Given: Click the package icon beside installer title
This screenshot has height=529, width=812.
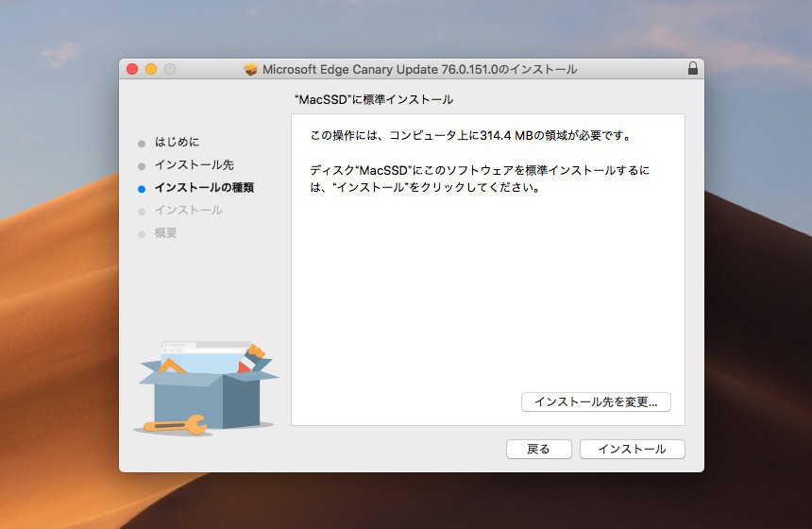Looking at the screenshot, I should pos(250,69).
